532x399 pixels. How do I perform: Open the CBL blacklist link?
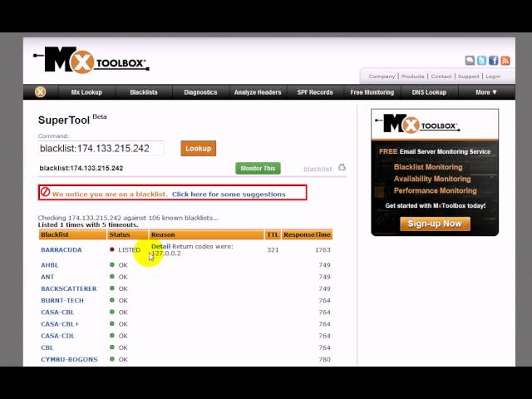click(47, 347)
